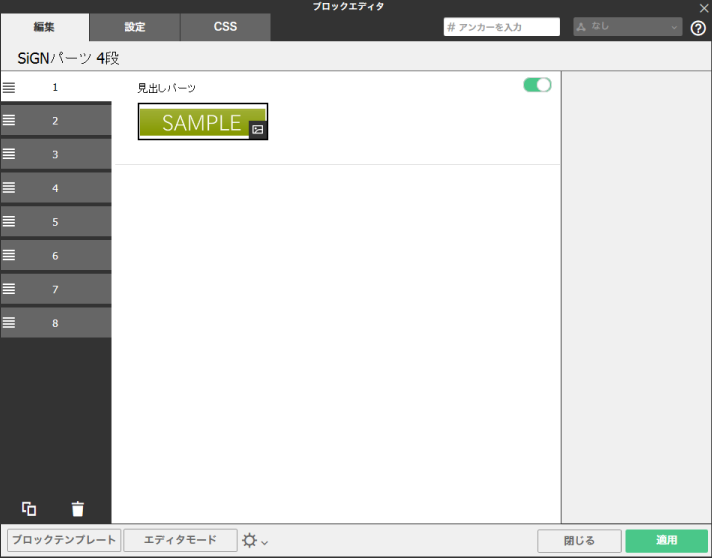The width and height of the screenshot is (712, 558).
Task: Click the trash delete icon
Action: coord(78,509)
